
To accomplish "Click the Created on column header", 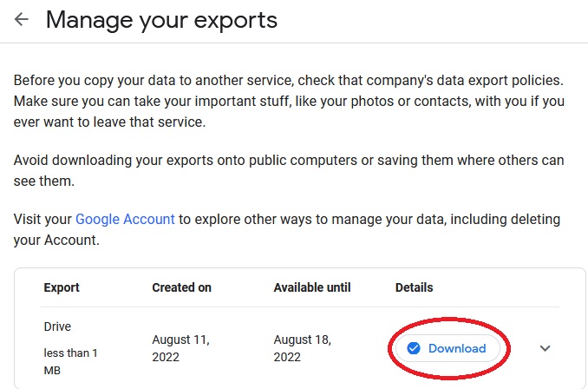I will [x=181, y=287].
